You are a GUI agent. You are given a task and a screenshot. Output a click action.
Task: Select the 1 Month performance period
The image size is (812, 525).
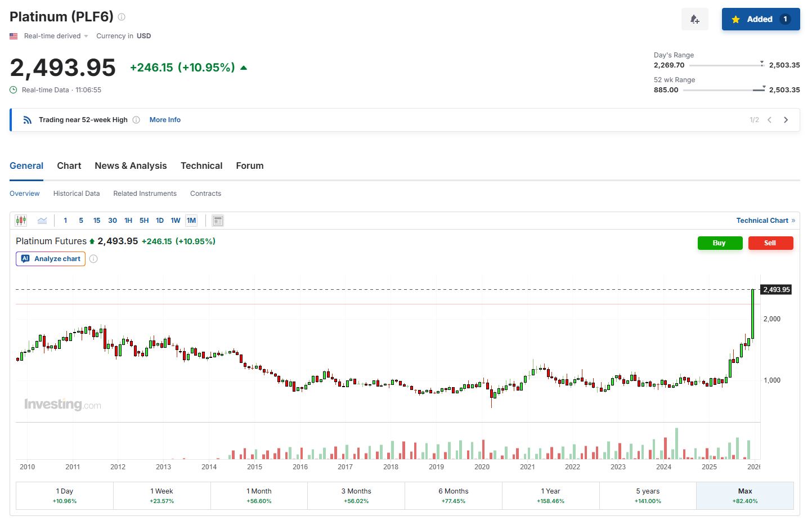point(259,496)
